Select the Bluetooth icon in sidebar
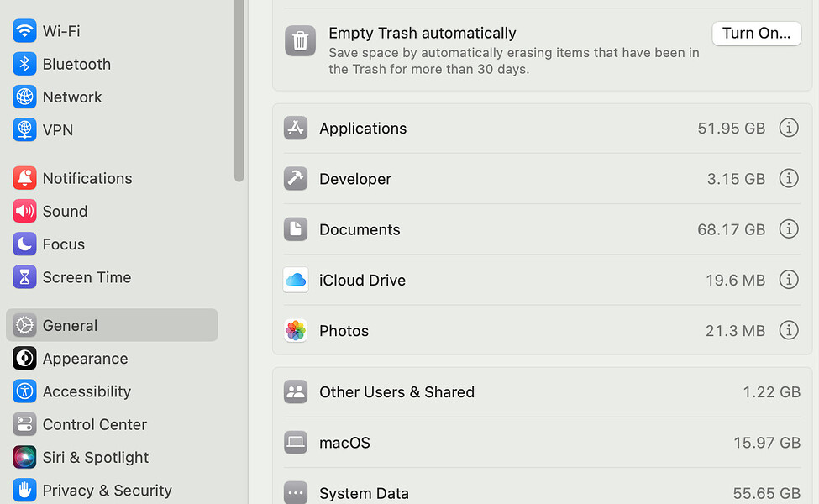819x504 pixels. coord(24,64)
